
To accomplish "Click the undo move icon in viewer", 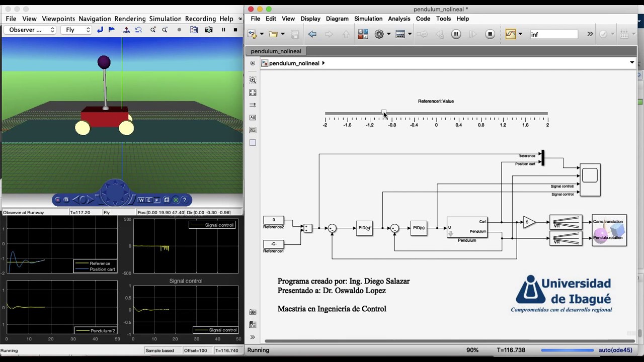I will pyautogui.click(x=138, y=30).
